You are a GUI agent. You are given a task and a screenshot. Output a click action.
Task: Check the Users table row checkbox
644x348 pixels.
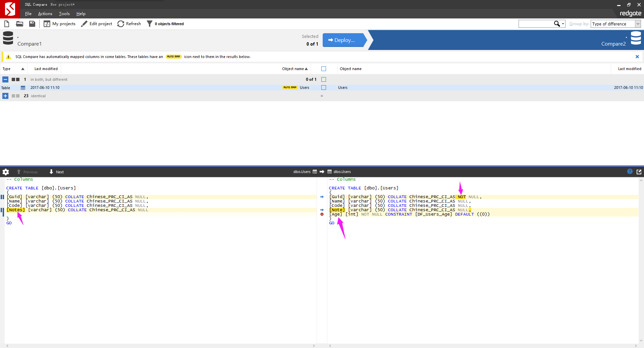pyautogui.click(x=324, y=88)
